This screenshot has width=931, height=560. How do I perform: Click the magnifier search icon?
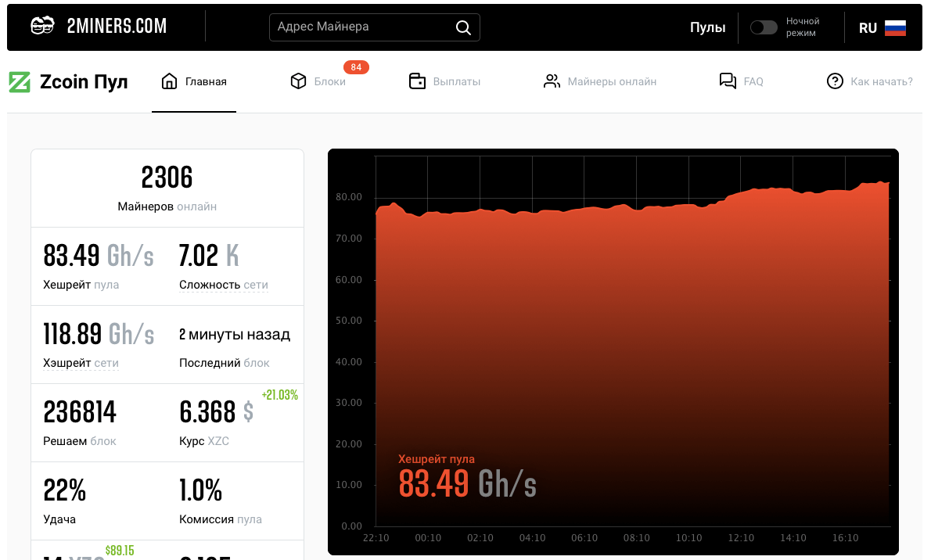(x=463, y=27)
